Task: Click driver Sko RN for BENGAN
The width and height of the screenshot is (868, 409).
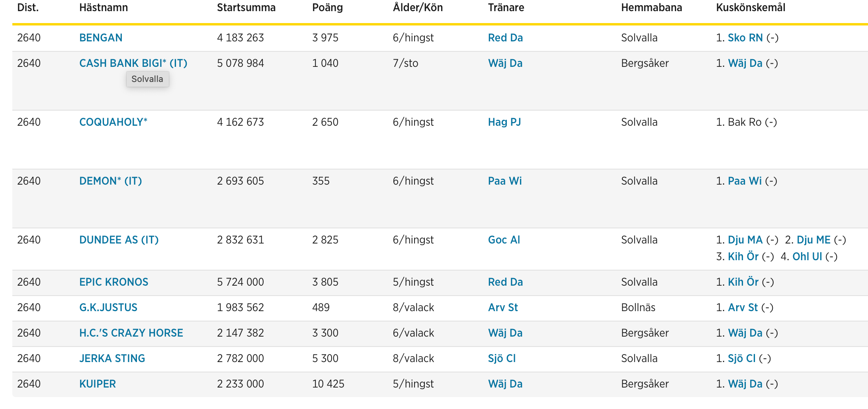Action: click(x=745, y=38)
